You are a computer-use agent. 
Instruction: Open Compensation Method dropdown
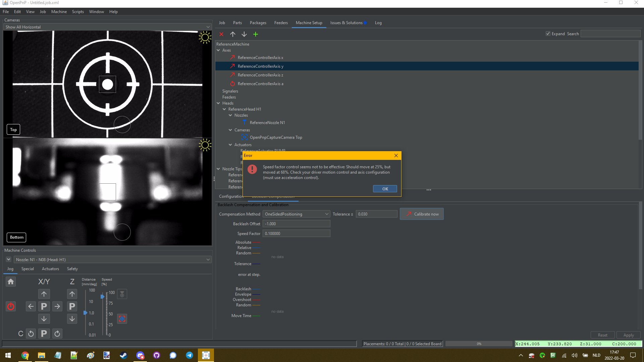tap(296, 214)
